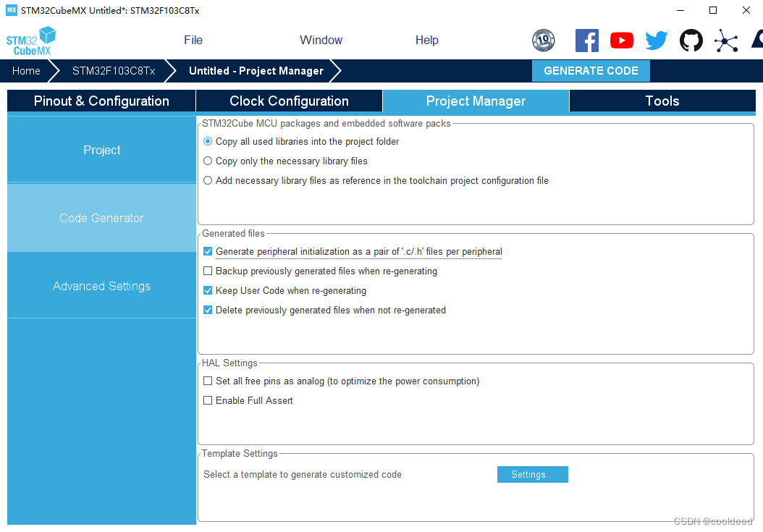Viewport: 763px width, 532px height.
Task: Toggle Generate peripheral initialization as .c/.h pair checkbox
Action: (208, 252)
